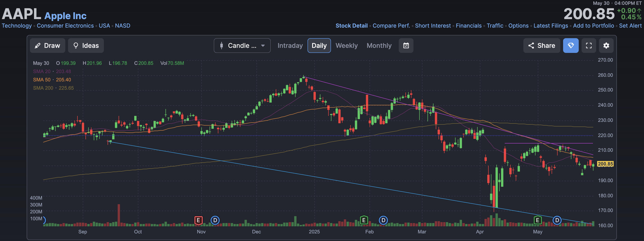Image resolution: width=644 pixels, height=241 pixels.
Task: Click the lightbulb icon in Ideas button
Action: tap(76, 46)
